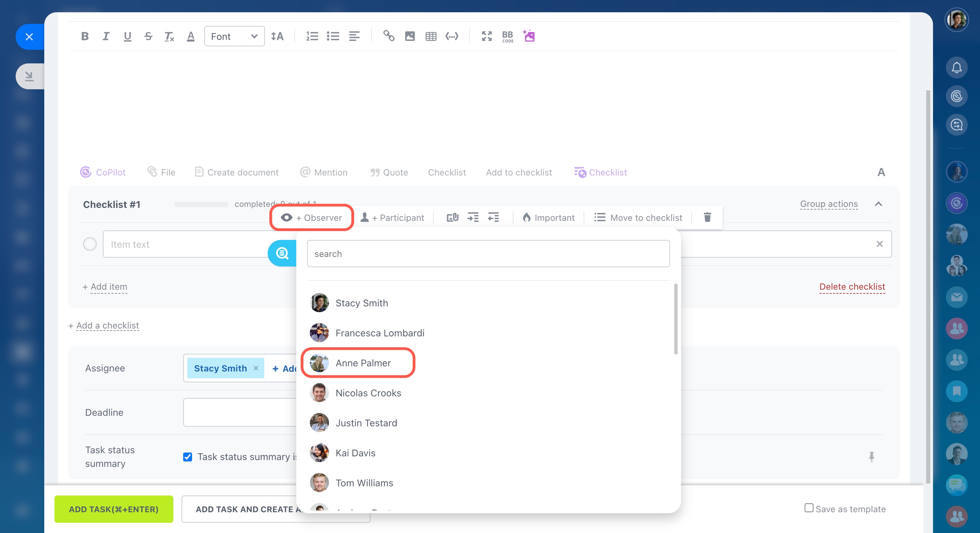This screenshot has width=980, height=533.
Task: Open the Font dropdown
Action: [234, 36]
